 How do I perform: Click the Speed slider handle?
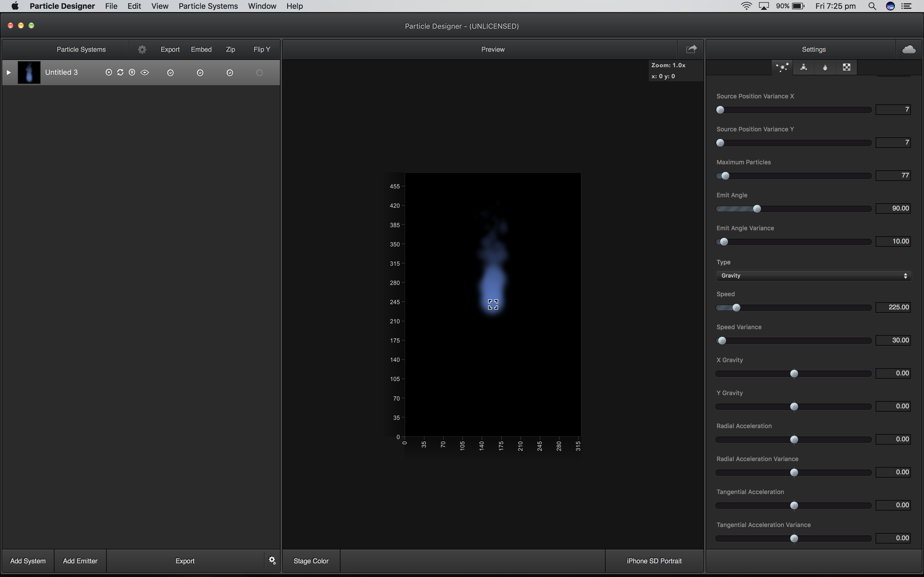(736, 307)
